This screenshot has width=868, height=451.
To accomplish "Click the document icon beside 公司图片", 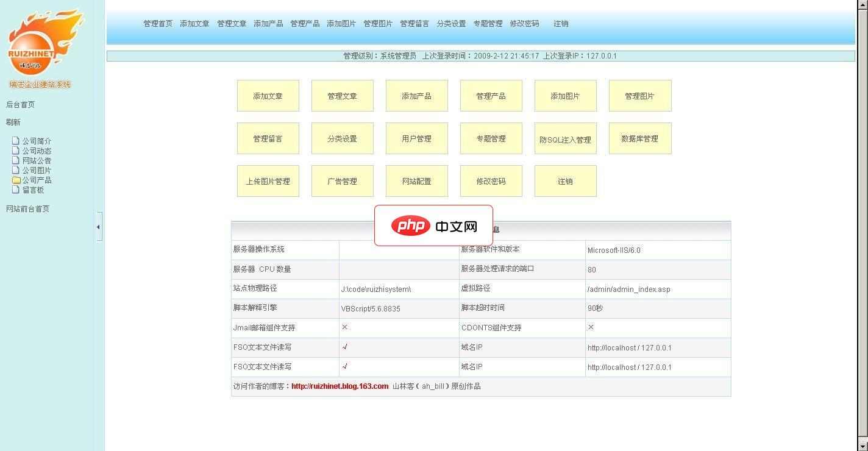I will click(x=15, y=170).
